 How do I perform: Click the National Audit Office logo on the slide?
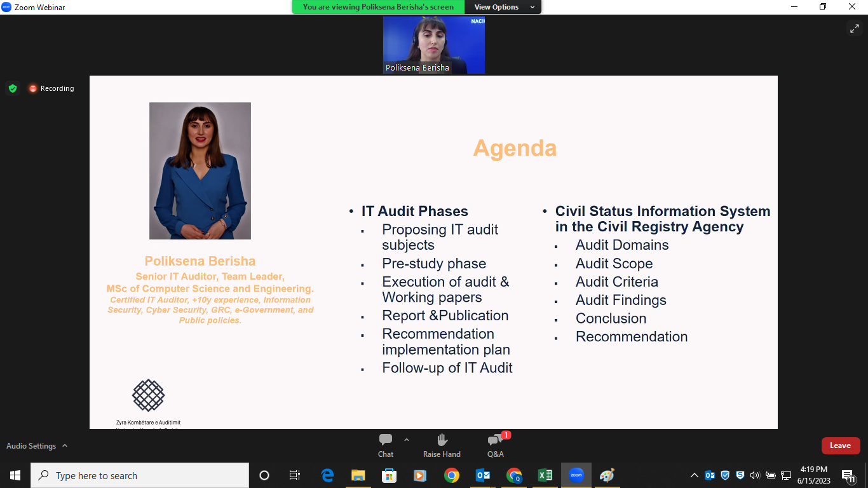[148, 395]
